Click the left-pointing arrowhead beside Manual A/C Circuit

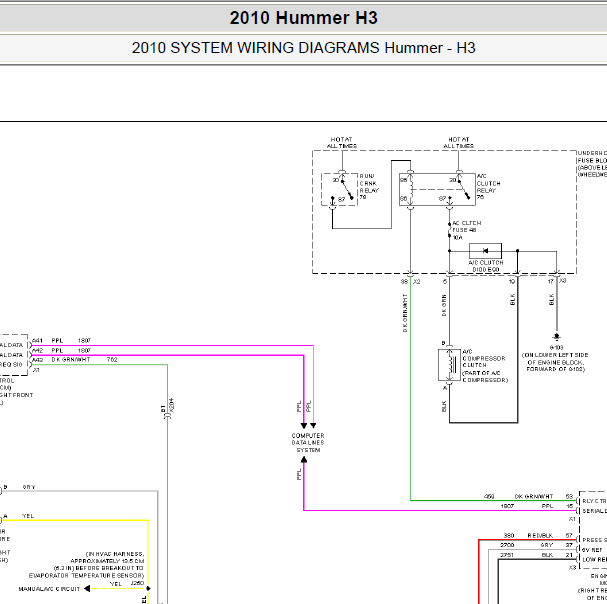click(x=87, y=589)
